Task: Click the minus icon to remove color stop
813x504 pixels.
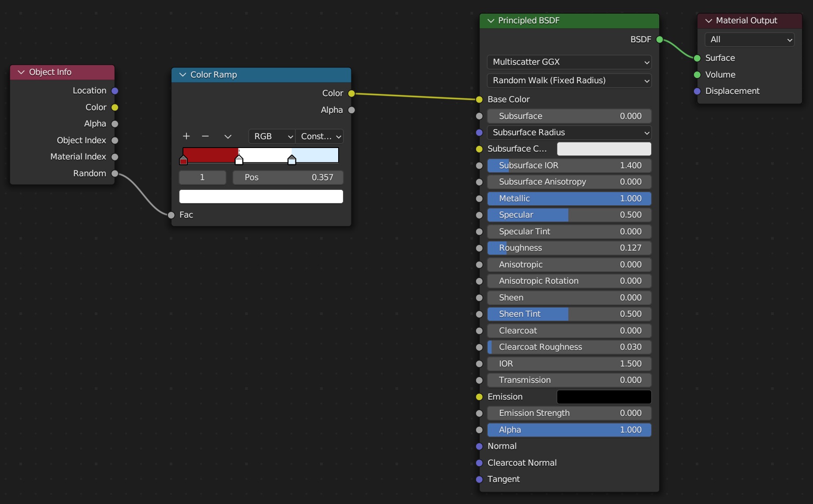Action: tap(205, 136)
